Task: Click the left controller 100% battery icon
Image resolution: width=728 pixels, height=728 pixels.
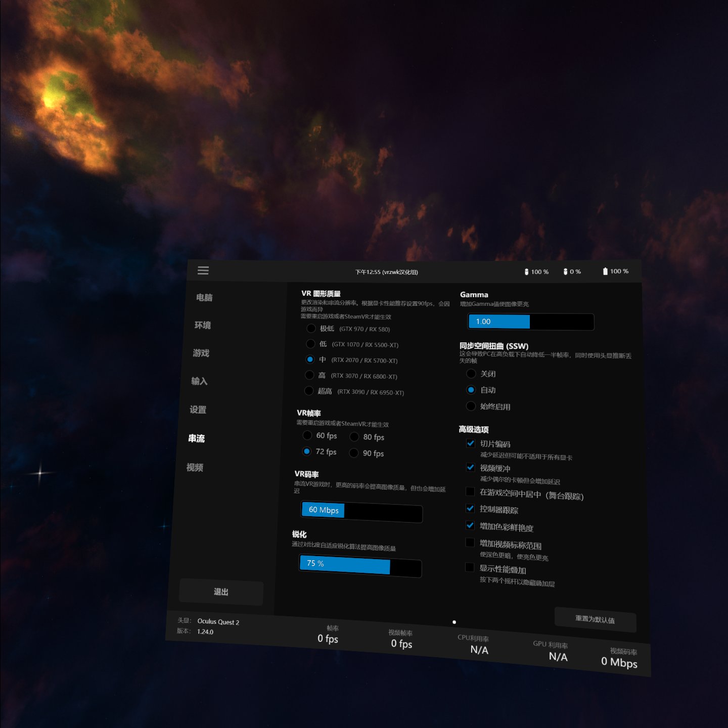Action: (526, 272)
